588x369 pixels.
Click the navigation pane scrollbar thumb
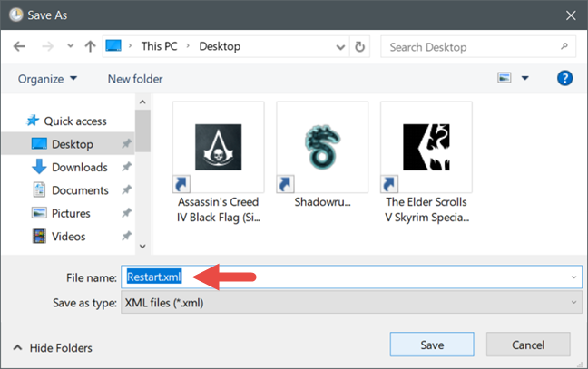[x=142, y=131]
